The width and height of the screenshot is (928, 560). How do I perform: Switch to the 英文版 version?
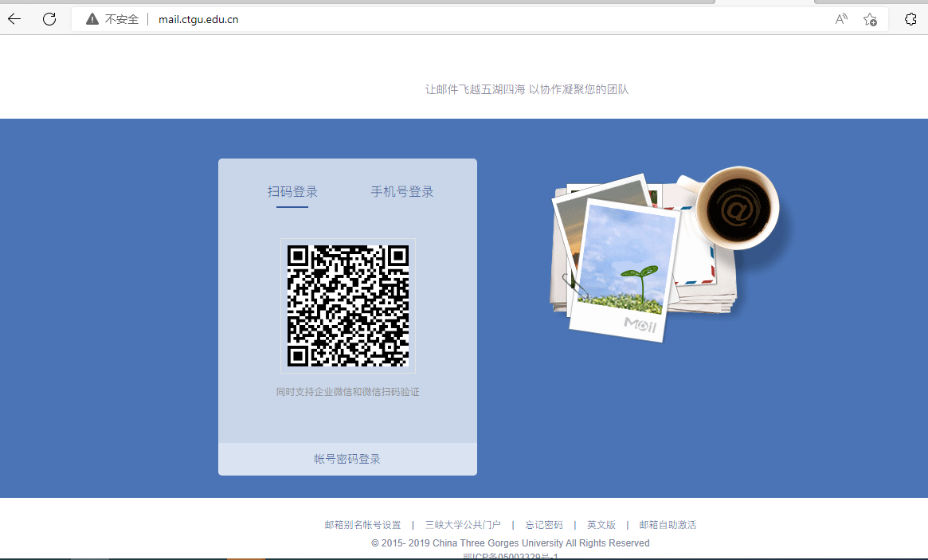pyautogui.click(x=601, y=524)
